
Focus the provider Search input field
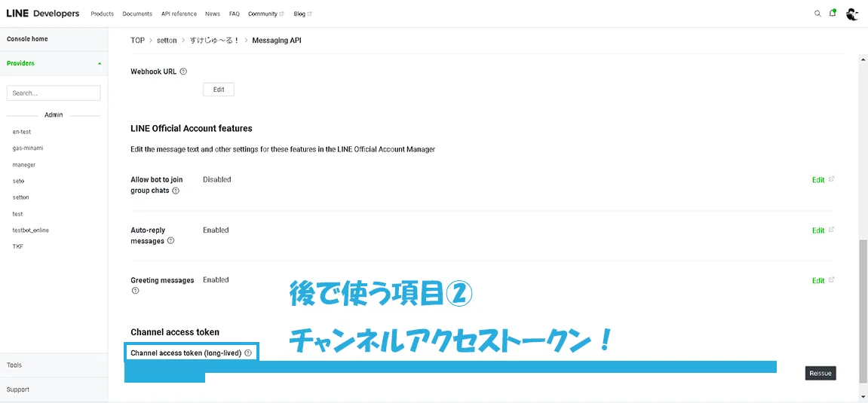point(54,93)
